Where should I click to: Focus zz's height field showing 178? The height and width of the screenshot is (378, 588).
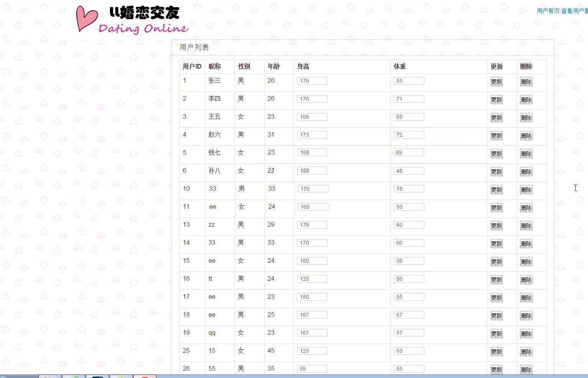pyautogui.click(x=312, y=225)
